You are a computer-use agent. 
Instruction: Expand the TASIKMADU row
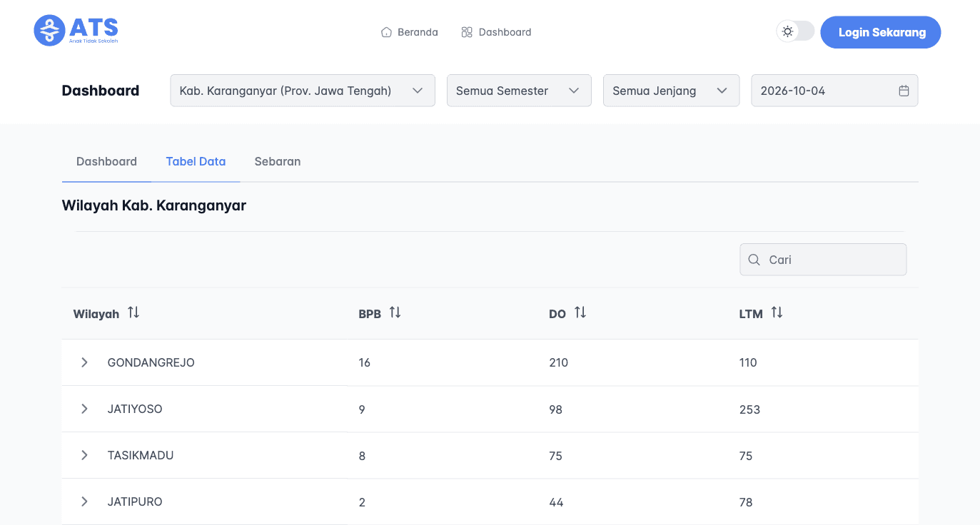[x=84, y=455]
